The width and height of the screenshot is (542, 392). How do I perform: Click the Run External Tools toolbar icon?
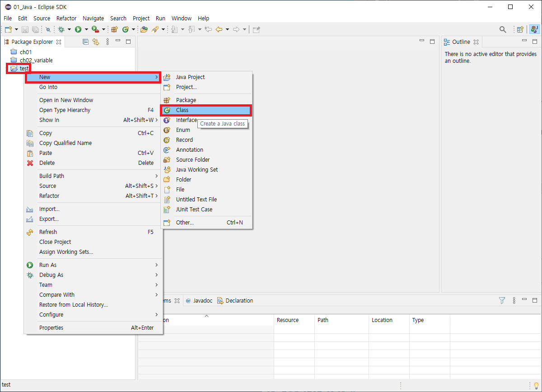pos(95,29)
